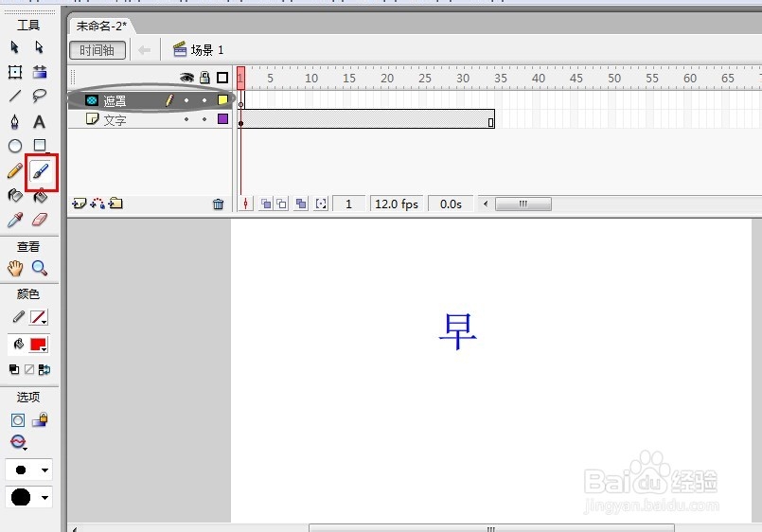Select the Gradient Transform tool
This screenshot has height=532, width=762.
click(x=40, y=72)
